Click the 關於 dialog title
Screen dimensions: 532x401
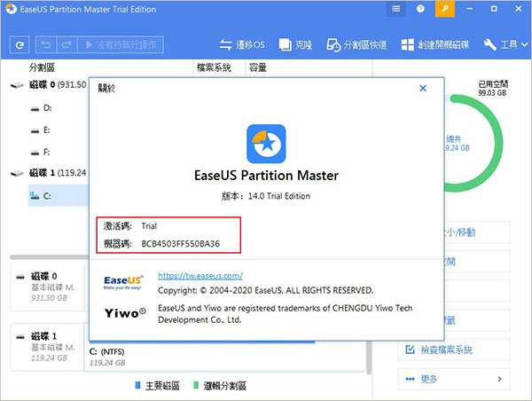coord(106,89)
